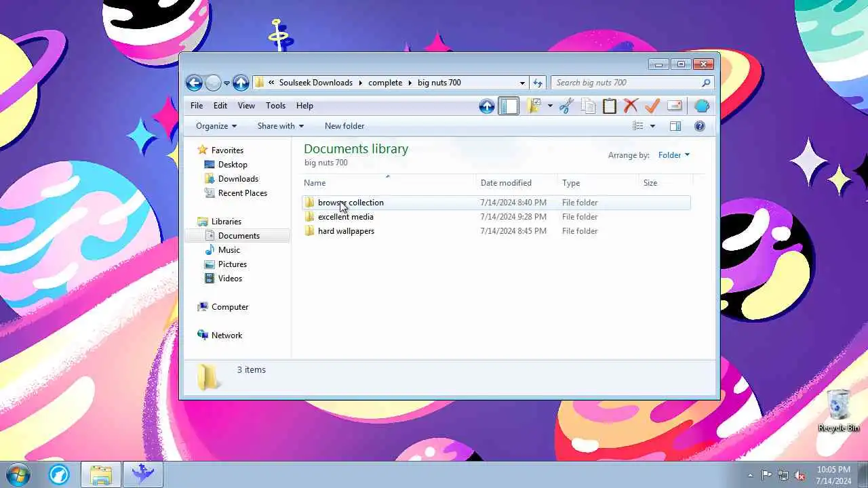Click the Paste clipboard icon

point(610,106)
